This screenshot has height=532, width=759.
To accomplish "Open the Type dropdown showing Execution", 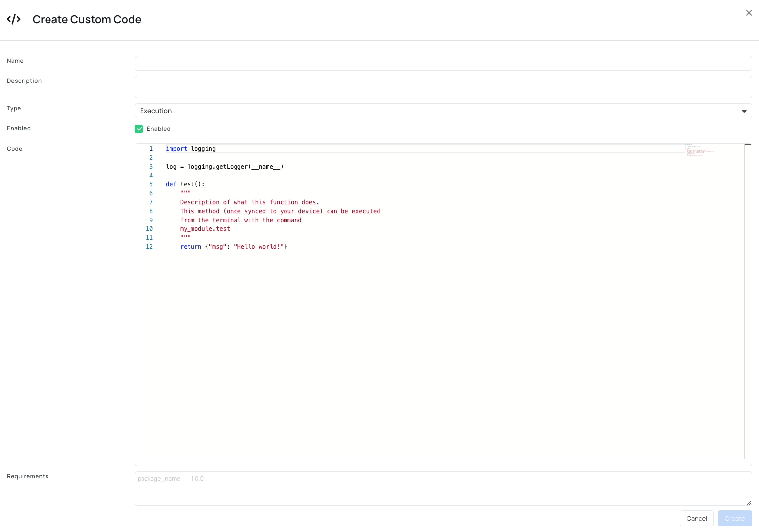I will click(443, 111).
